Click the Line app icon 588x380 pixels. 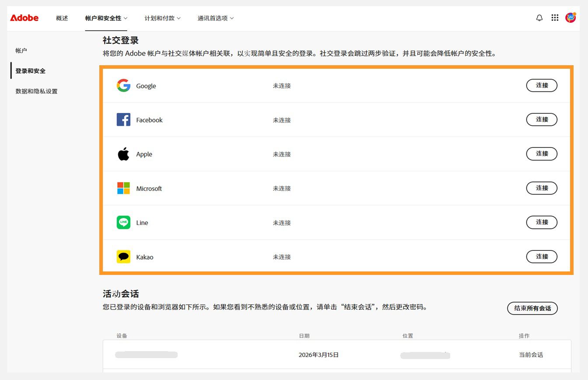[x=123, y=222]
